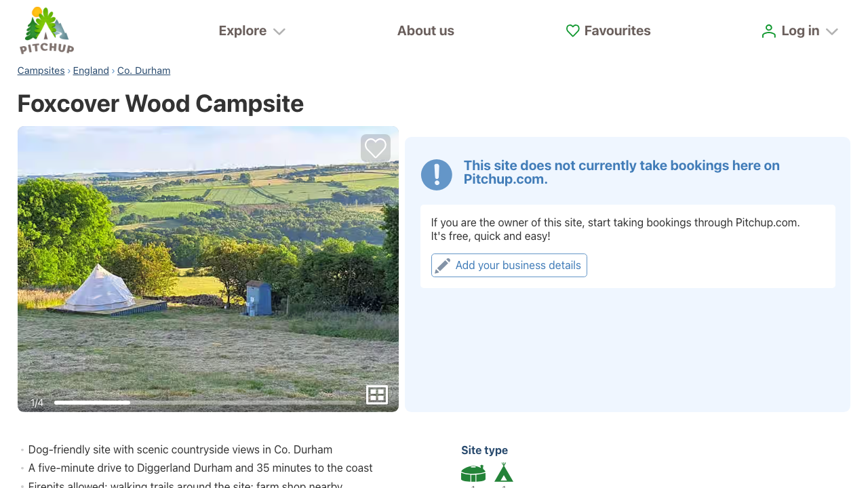Open the photo gallery grid icon

tap(376, 394)
